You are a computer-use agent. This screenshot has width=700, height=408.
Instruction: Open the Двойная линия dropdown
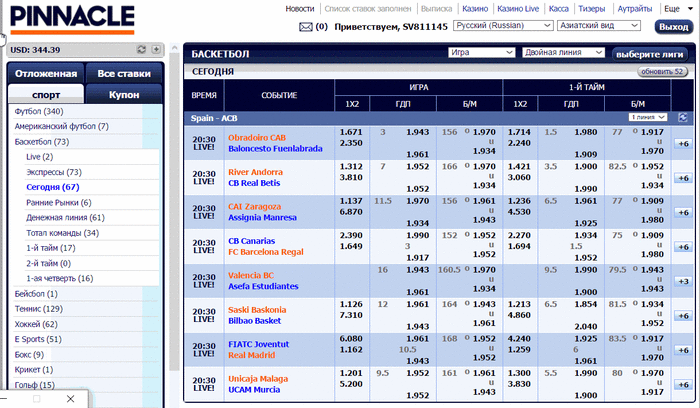(x=563, y=52)
